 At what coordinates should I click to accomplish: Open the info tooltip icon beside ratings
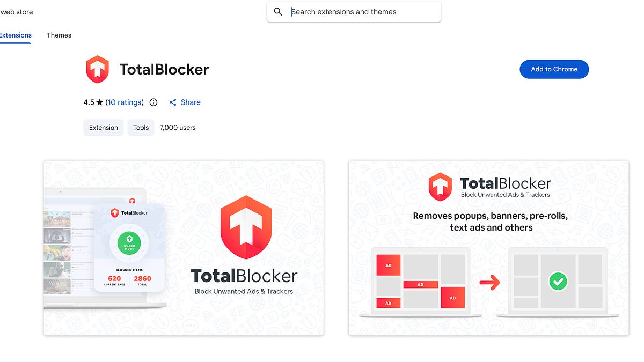153,102
